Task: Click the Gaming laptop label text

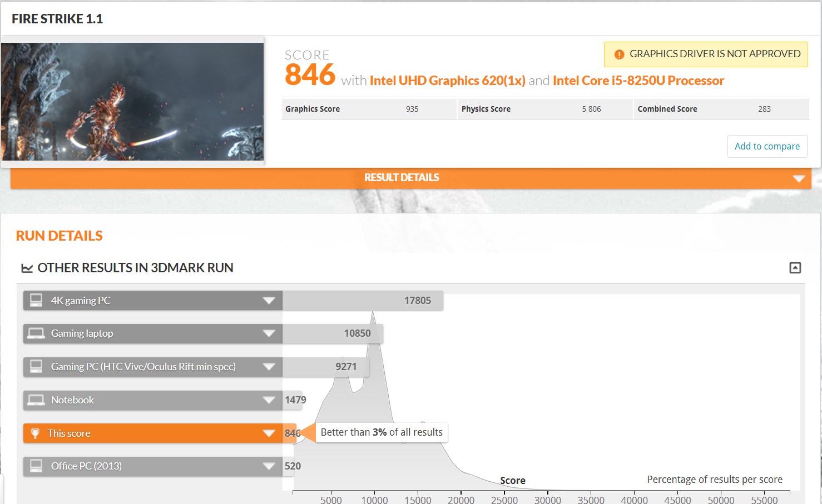Action: 82,333
